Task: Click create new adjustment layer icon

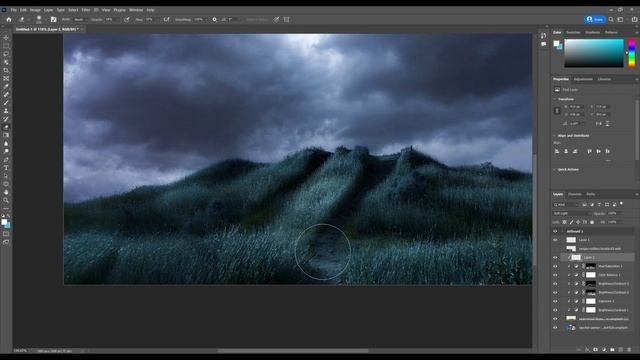Action: pyautogui.click(x=604, y=350)
